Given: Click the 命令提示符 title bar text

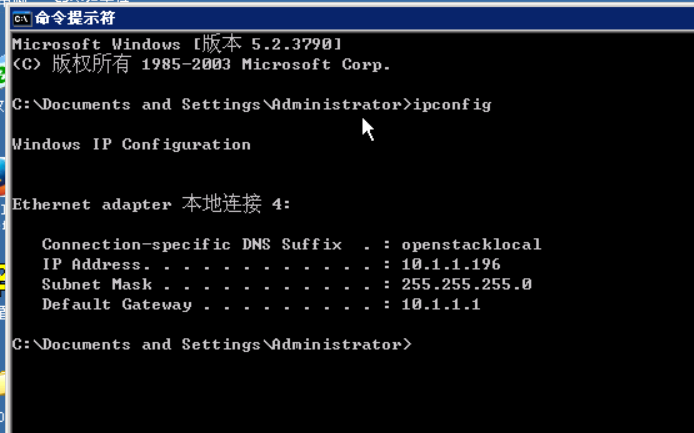Looking at the screenshot, I should (75, 18).
